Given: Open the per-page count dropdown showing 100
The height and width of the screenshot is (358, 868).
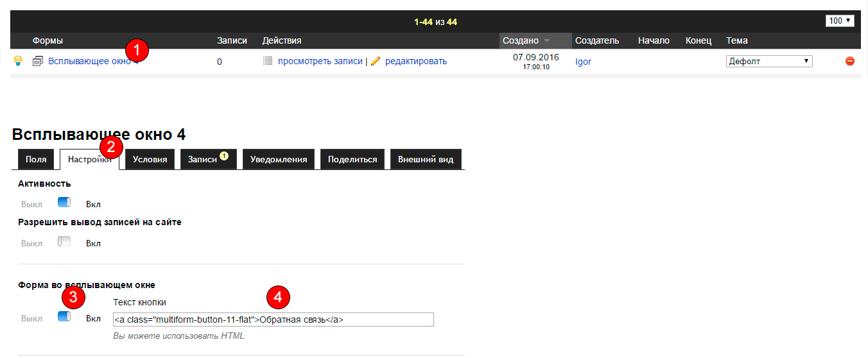Looking at the screenshot, I should click(x=840, y=21).
